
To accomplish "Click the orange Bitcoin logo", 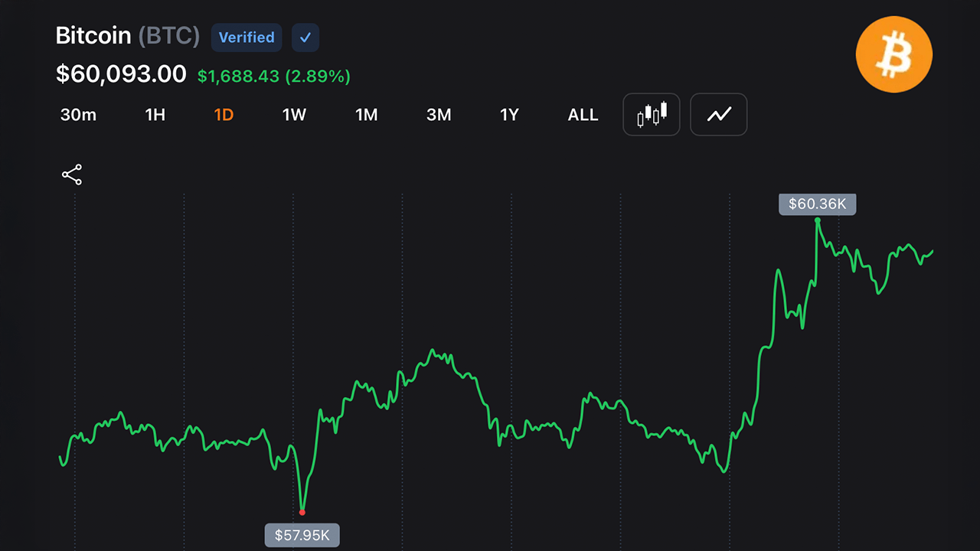I will (893, 54).
